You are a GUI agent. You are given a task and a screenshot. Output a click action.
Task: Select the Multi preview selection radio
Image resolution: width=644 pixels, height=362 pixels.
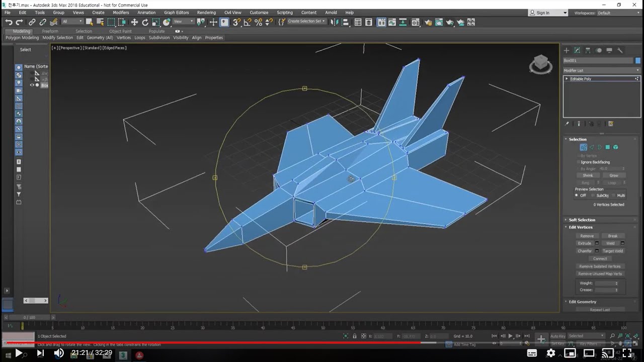tap(614, 195)
